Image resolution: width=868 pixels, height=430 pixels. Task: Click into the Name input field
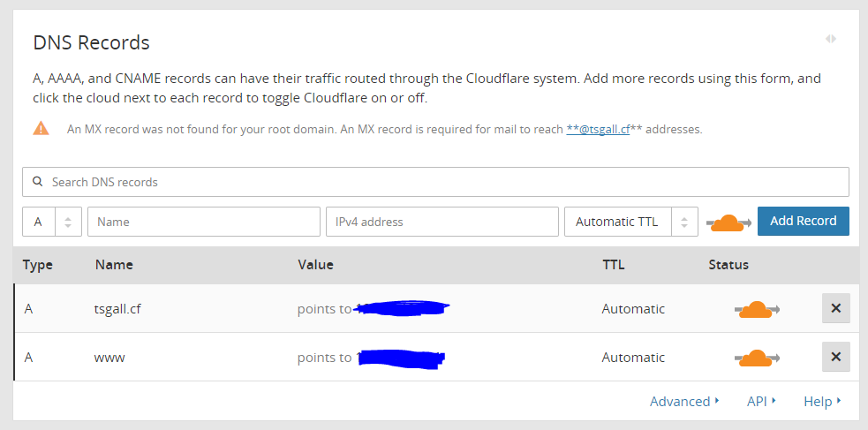click(204, 222)
